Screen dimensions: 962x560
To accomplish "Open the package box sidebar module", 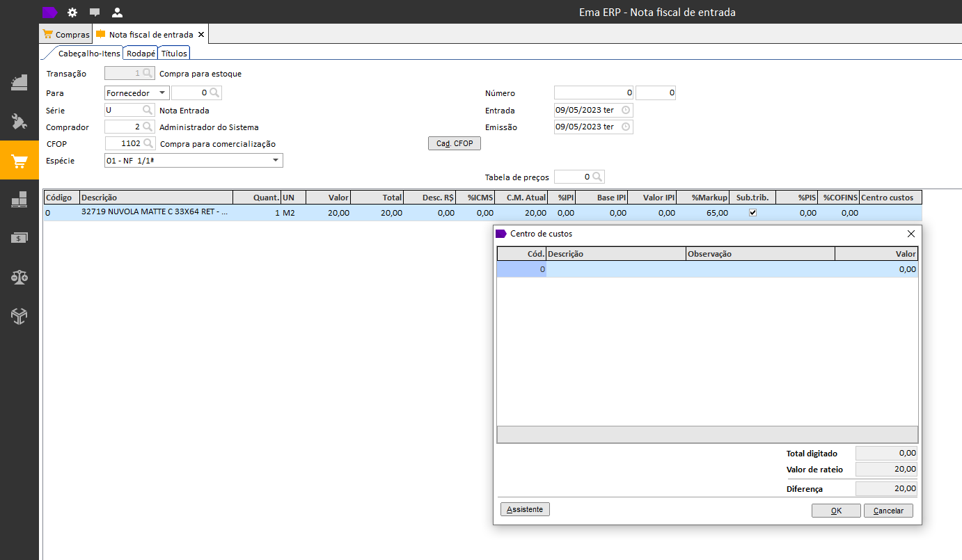I will 19,316.
